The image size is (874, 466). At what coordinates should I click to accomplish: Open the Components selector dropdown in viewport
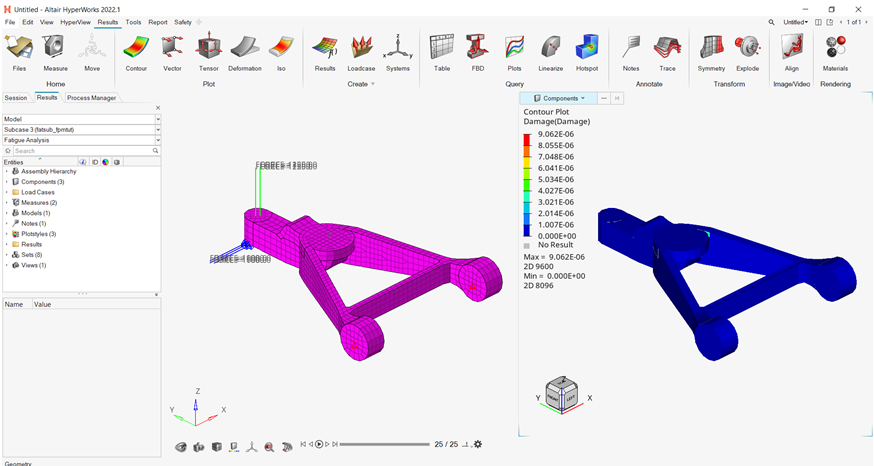583,98
